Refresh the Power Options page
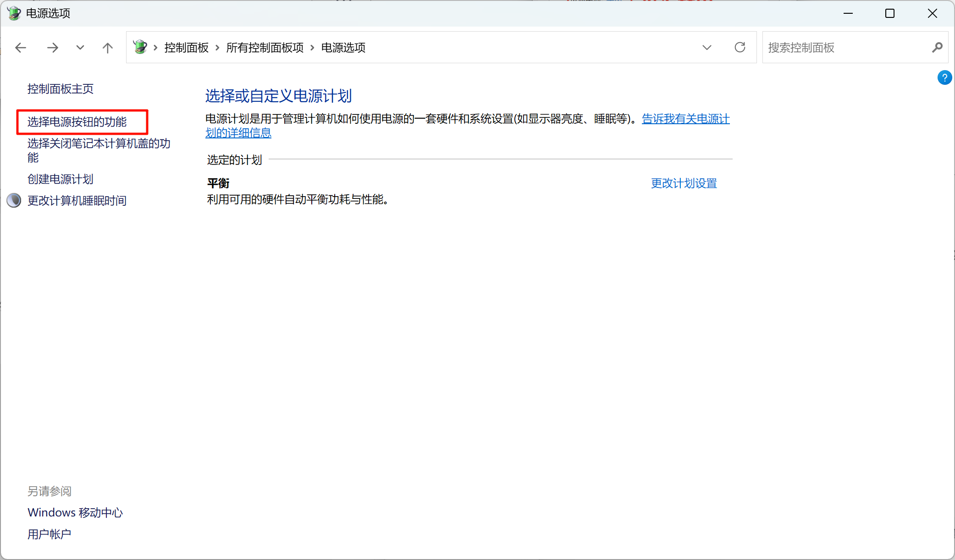Screen dimensions: 955x560 pyautogui.click(x=740, y=47)
